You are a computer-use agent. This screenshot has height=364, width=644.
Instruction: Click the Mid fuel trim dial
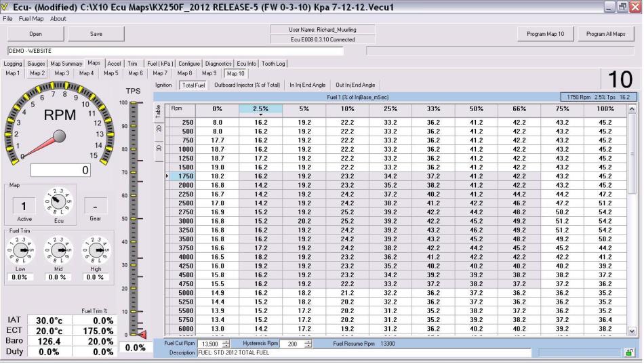[x=58, y=250]
